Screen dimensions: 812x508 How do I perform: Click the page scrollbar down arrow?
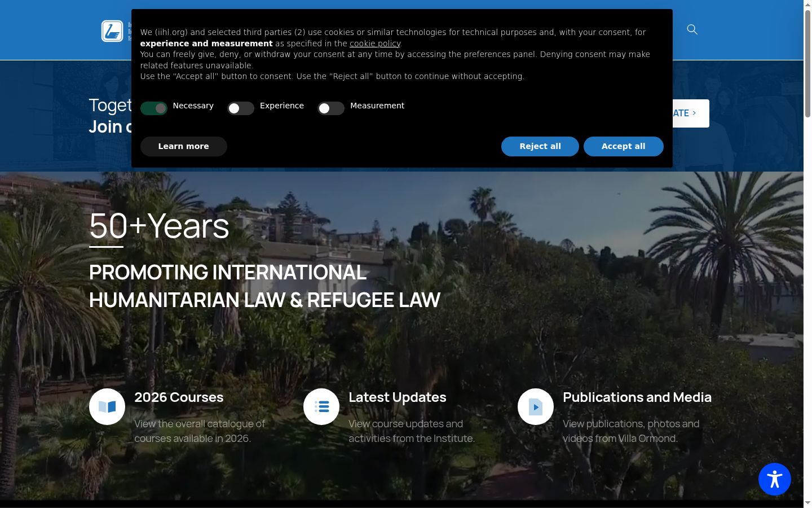coord(807,503)
